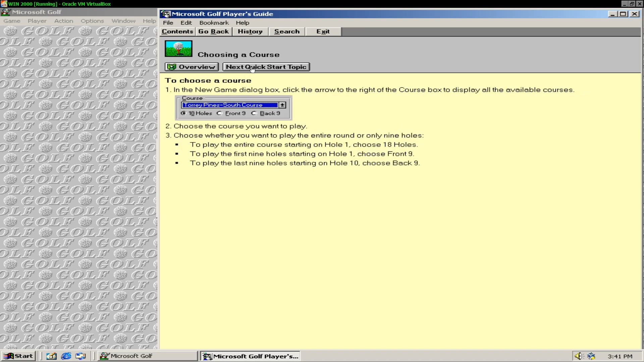The image size is (644, 362).
Task: Open the Bookmark menu
Action: tap(214, 23)
